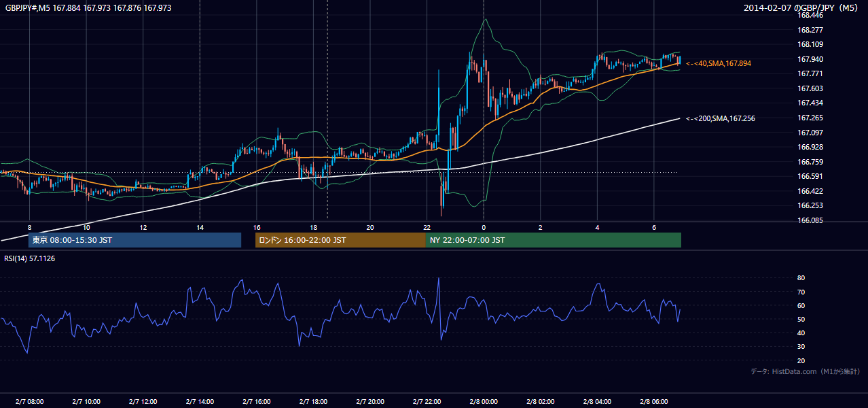
Task: Select the 2014-02-07 GBP/JPY (M5) chart title
Action: pyautogui.click(x=801, y=8)
